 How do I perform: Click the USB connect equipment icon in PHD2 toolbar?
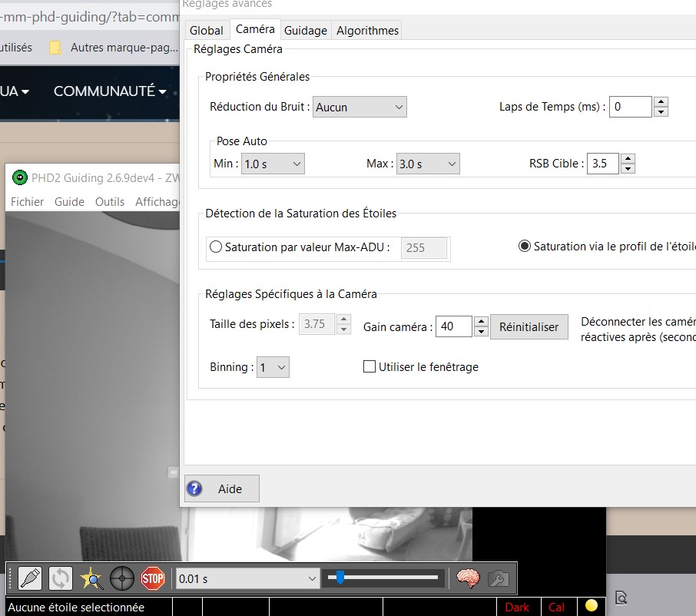pyautogui.click(x=30, y=578)
